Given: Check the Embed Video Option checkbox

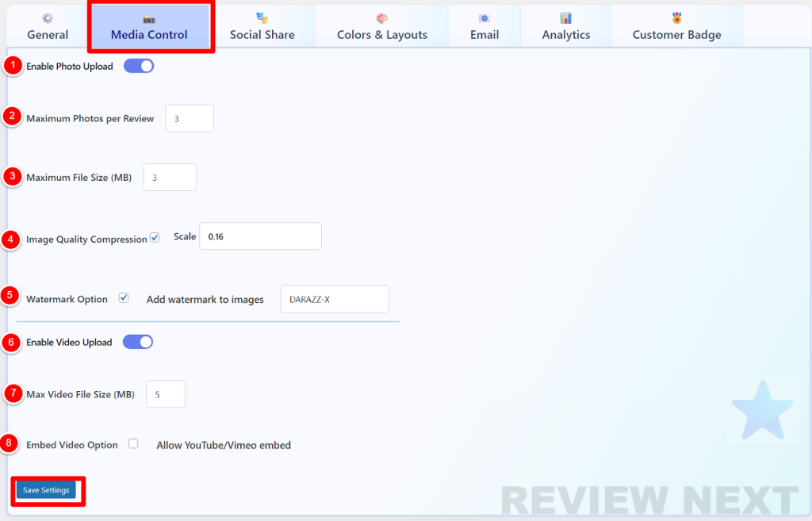Looking at the screenshot, I should click(x=133, y=444).
